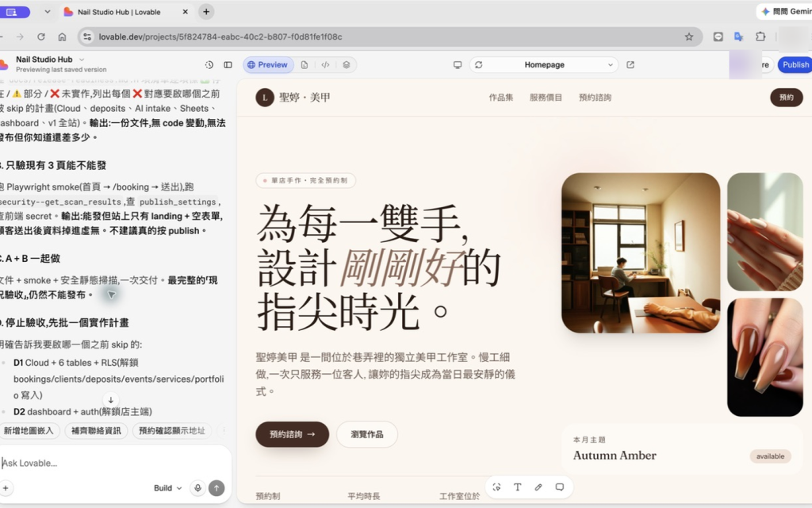Jump to latest chat with down arrow
The width and height of the screenshot is (812, 508).
(x=110, y=400)
